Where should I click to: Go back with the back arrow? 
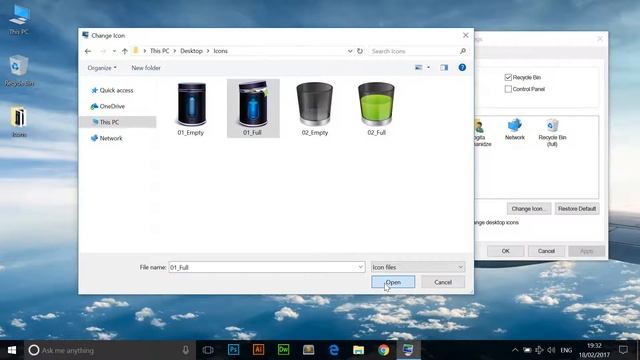point(88,51)
